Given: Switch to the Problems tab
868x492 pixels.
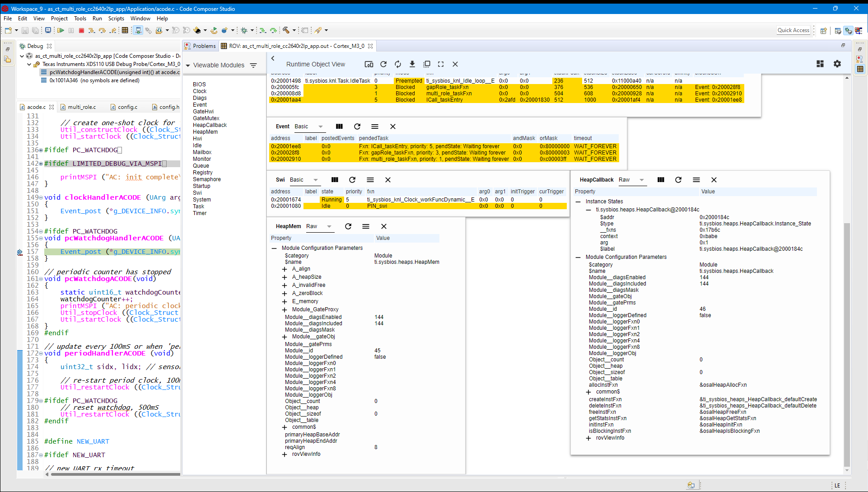Looking at the screenshot, I should 200,46.
